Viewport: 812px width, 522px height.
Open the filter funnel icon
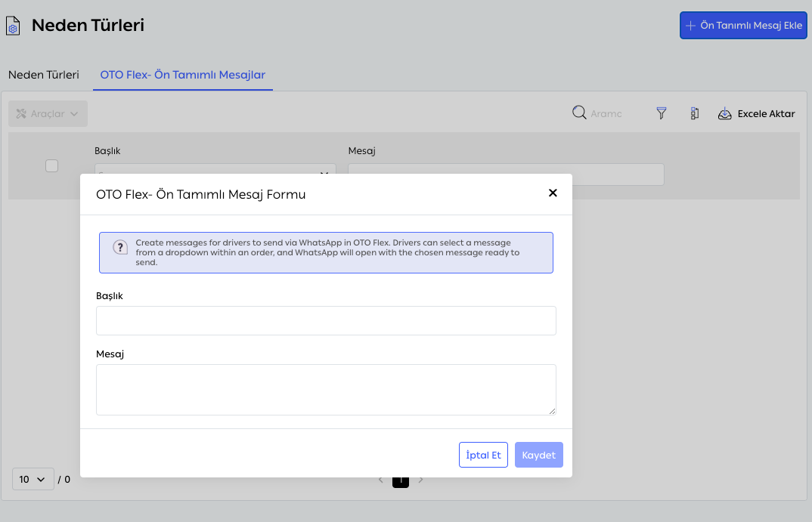coord(662,113)
